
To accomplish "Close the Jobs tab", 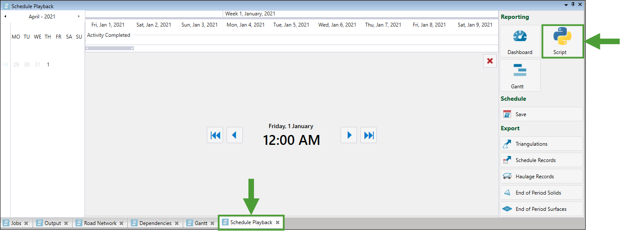I will 26,223.
